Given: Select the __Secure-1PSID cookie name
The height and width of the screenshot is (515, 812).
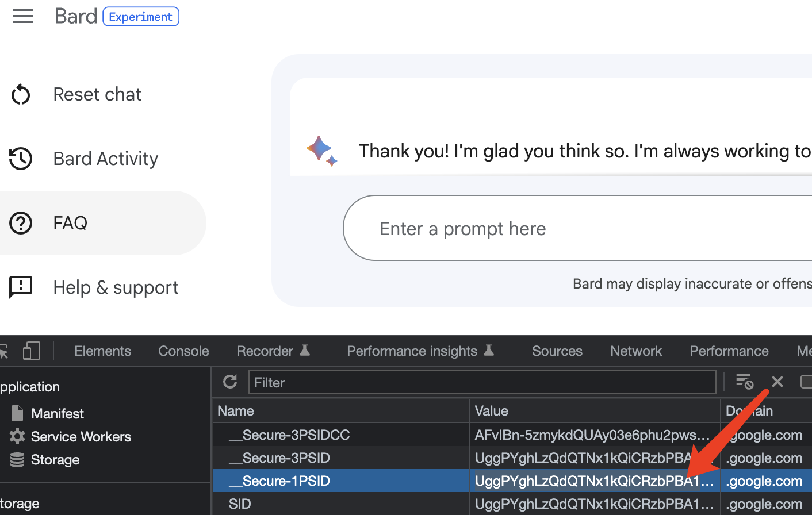Looking at the screenshot, I should click(279, 481).
